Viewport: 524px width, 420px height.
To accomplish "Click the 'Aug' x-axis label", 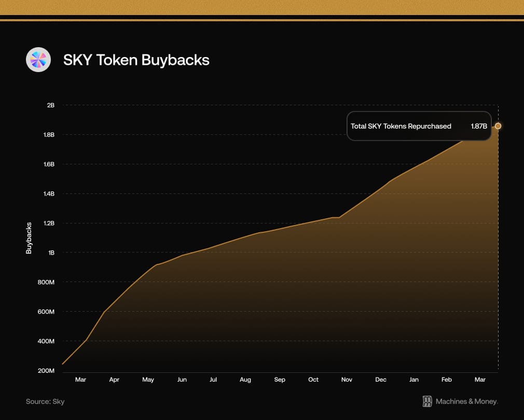I will click(x=245, y=380).
